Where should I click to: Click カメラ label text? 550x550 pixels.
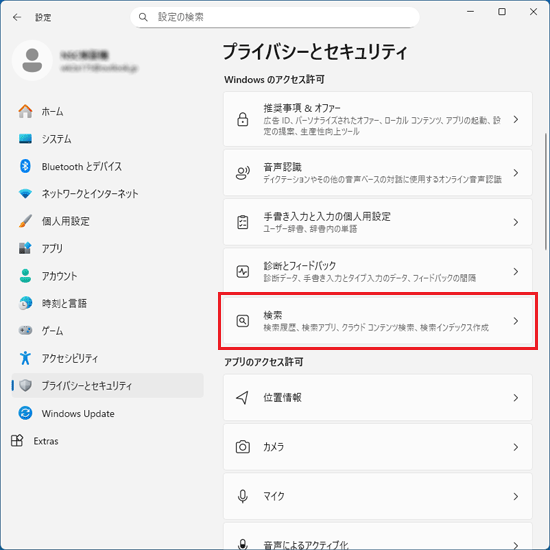[274, 447]
